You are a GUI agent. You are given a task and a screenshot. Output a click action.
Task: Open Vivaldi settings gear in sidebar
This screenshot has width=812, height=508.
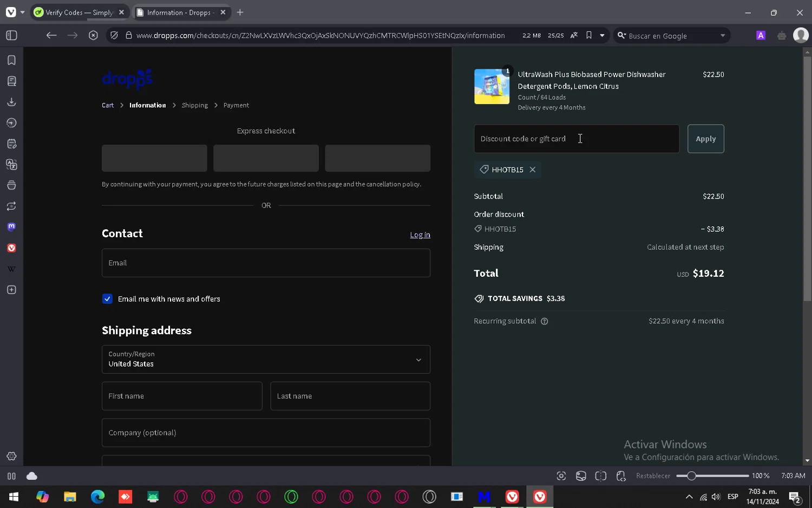[x=11, y=457]
